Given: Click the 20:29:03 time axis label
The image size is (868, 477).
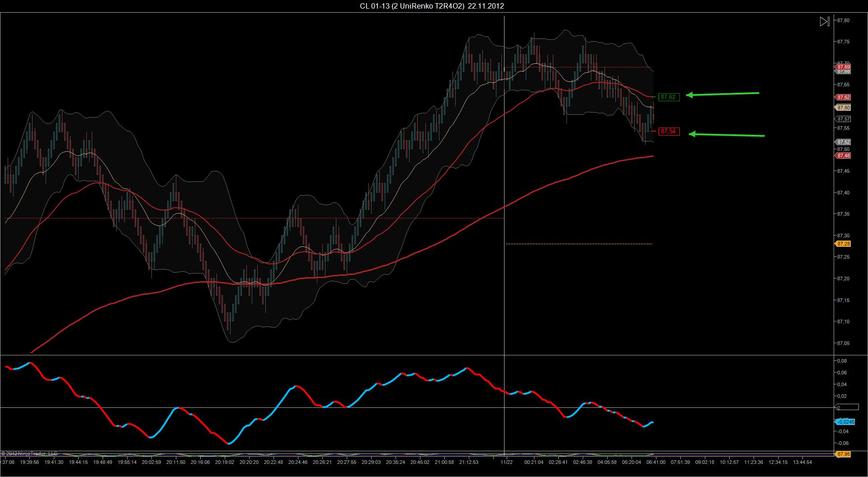Looking at the screenshot, I should (x=371, y=462).
